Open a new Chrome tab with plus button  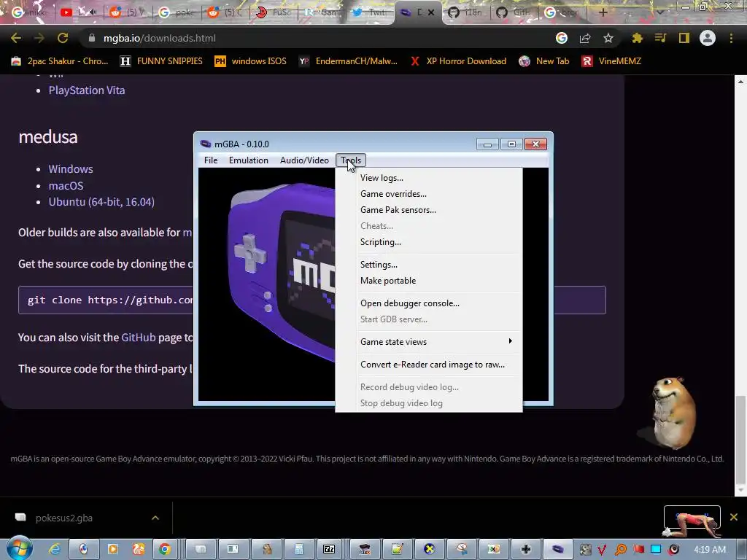click(x=603, y=12)
